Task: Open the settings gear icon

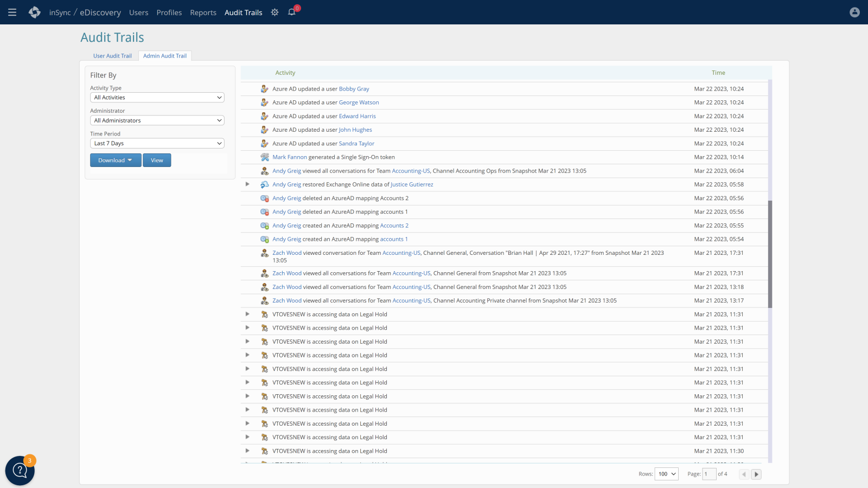Action: point(275,12)
